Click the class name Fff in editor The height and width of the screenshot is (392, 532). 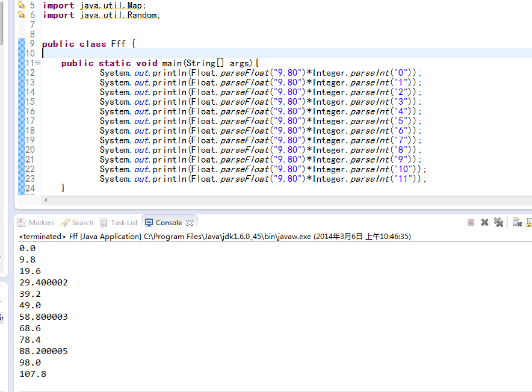point(117,44)
